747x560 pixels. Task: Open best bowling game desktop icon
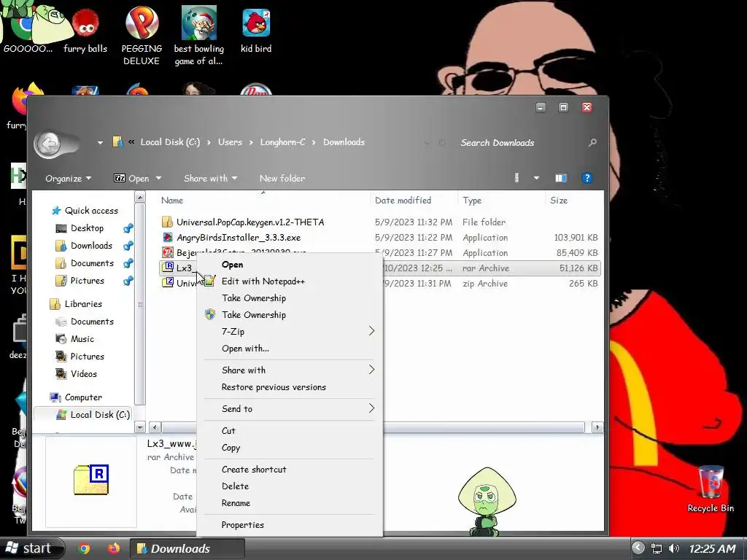(198, 36)
